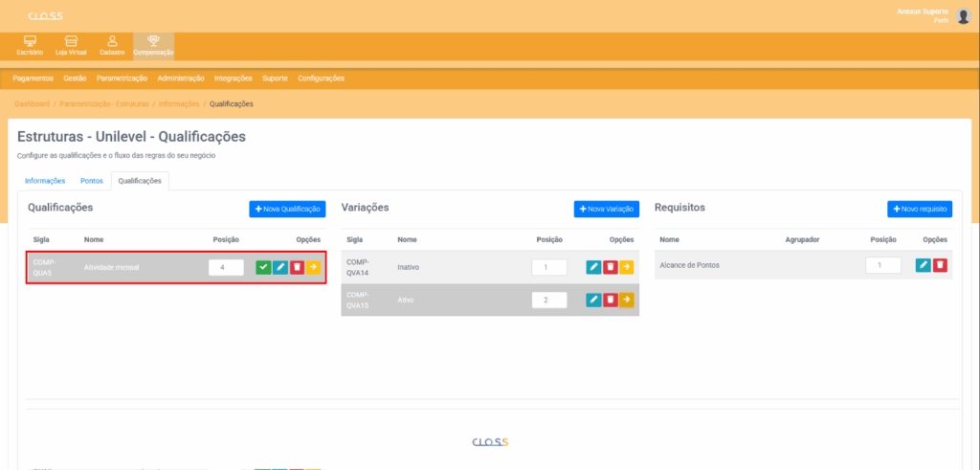The height and width of the screenshot is (470, 980).
Task: Click yellow arrow on Ativo variation
Action: click(x=626, y=300)
